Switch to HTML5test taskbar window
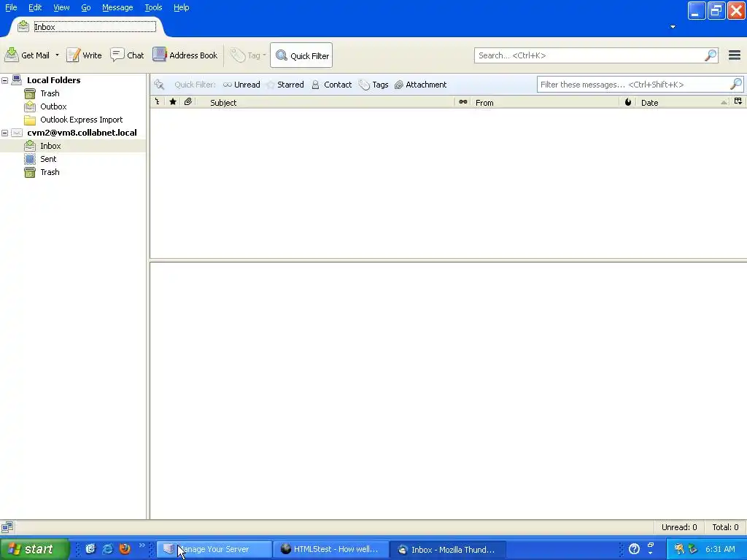Viewport: 747px width, 560px height. coord(330,549)
